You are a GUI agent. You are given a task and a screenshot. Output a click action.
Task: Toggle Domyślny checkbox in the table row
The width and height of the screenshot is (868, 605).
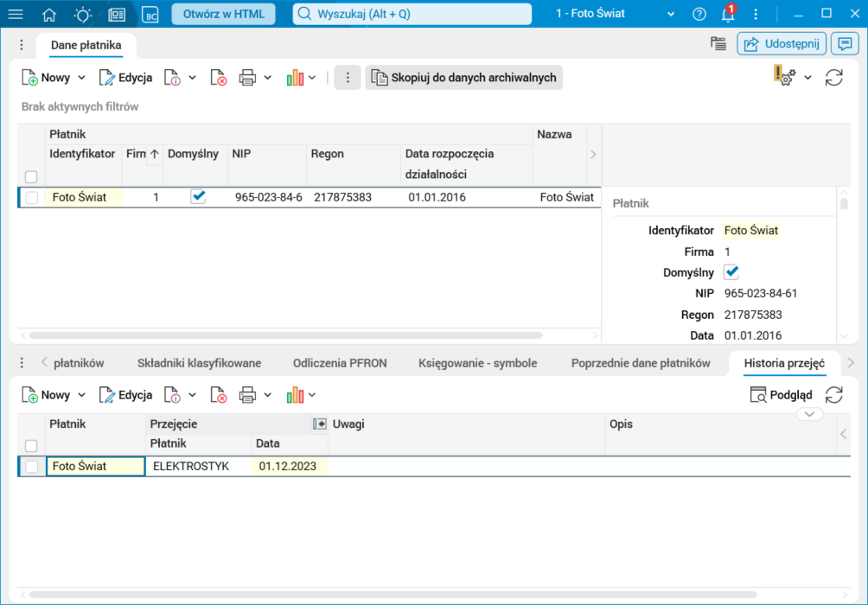[x=198, y=196]
